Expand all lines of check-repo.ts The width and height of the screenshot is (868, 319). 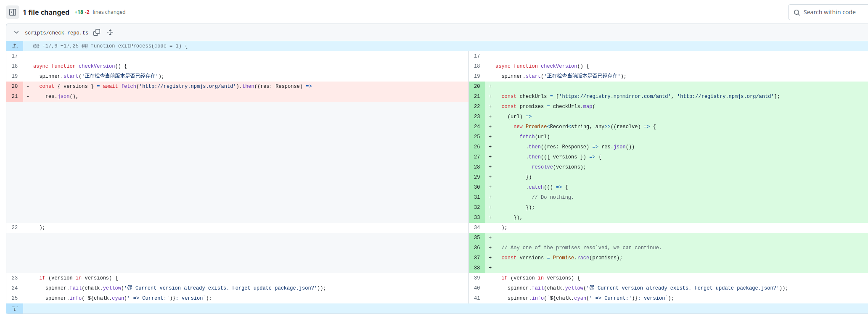[x=110, y=32]
